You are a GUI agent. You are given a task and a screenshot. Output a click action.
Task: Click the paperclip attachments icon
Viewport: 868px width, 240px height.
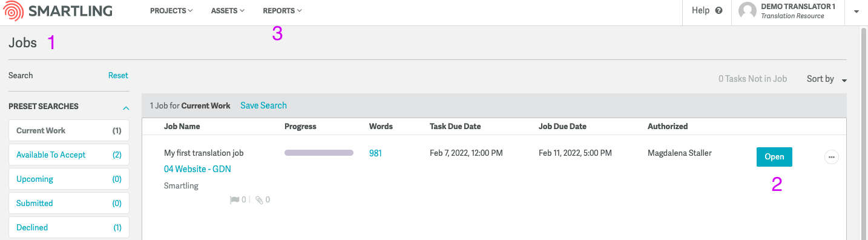(x=259, y=199)
